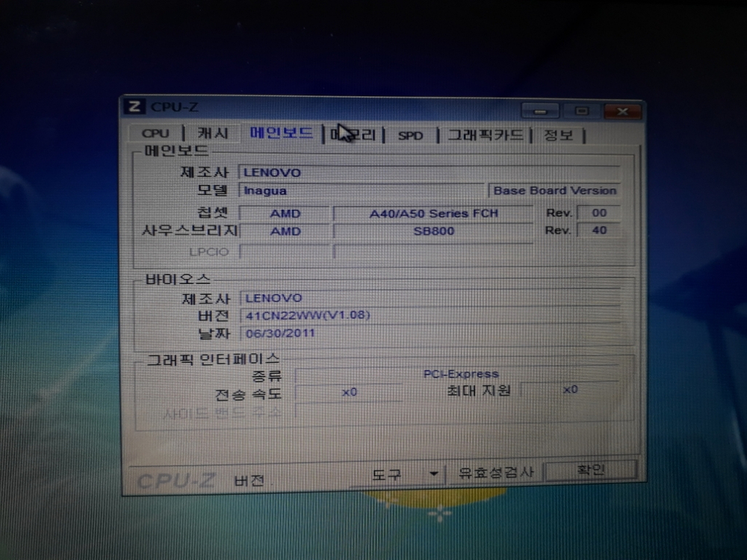
Task: Open the 캐시 tab
Action: (x=213, y=134)
